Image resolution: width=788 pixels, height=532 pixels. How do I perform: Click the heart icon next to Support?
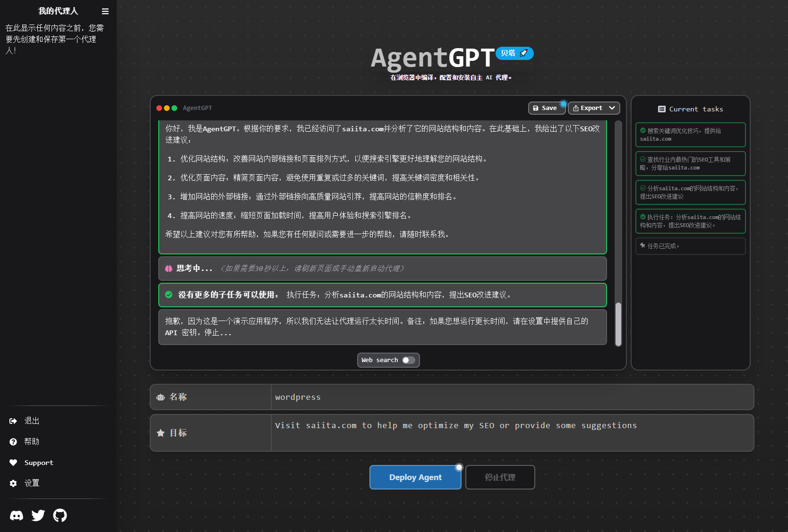coord(13,463)
